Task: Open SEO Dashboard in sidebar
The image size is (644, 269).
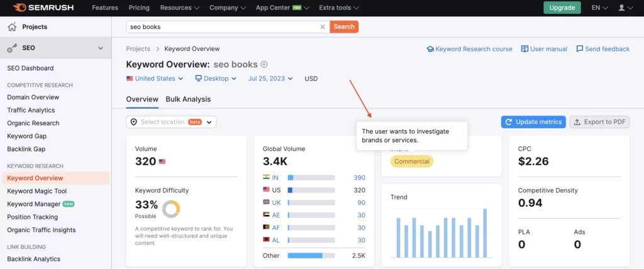Action: [x=30, y=68]
